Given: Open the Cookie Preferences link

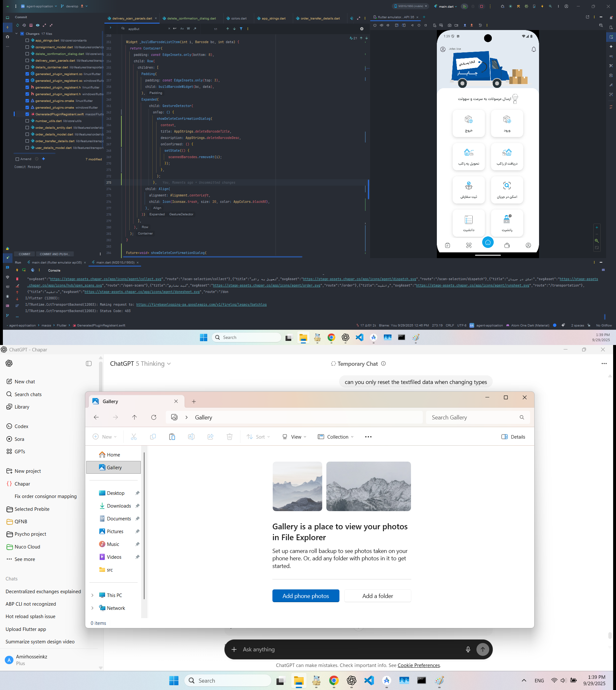Looking at the screenshot, I should click(x=419, y=665).
